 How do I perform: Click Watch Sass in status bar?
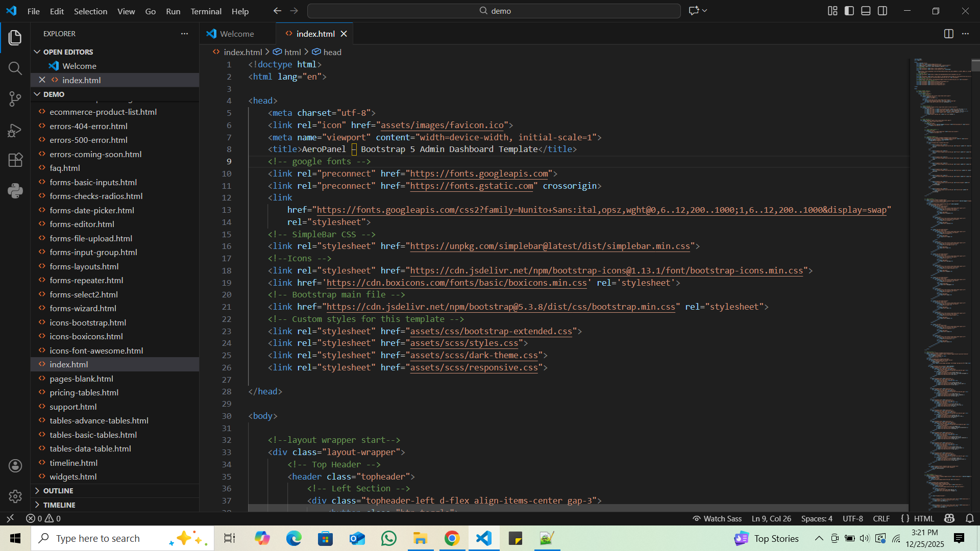pyautogui.click(x=717, y=518)
